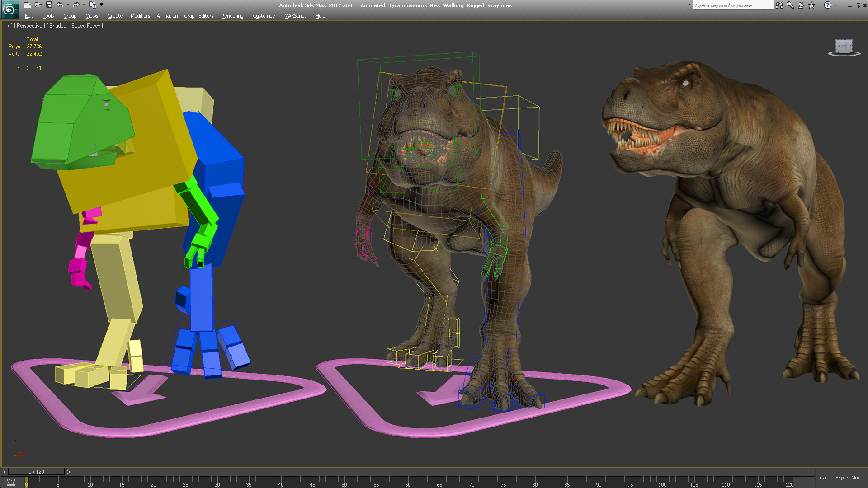Open the Rendering menu
The image size is (868, 488).
232,16
